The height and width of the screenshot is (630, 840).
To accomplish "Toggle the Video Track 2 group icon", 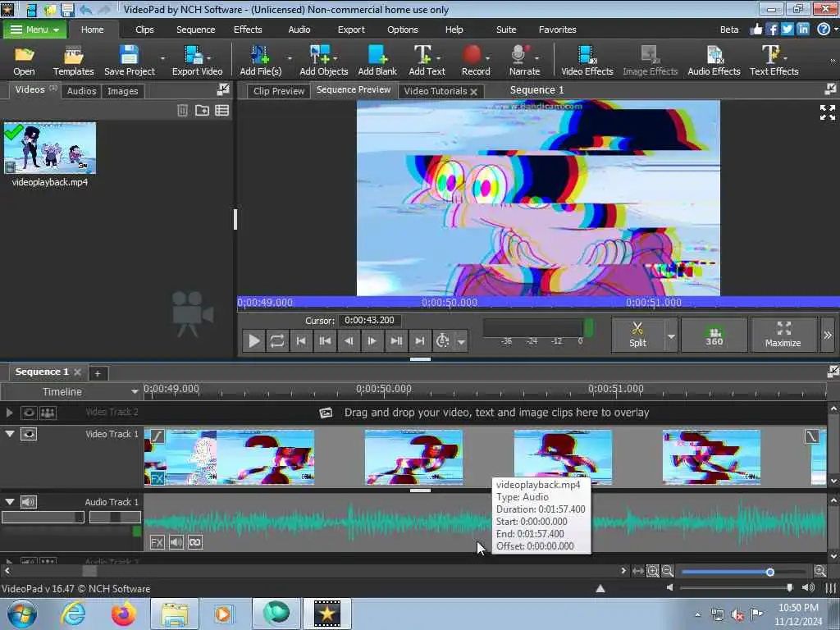I will tap(48, 413).
